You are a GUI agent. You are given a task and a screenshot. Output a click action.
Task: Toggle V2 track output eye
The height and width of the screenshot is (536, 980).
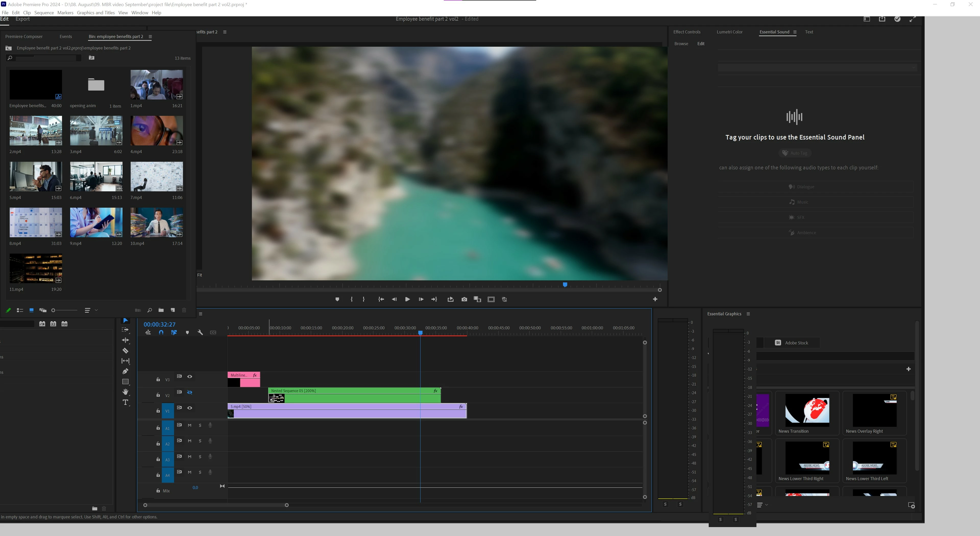coord(189,392)
